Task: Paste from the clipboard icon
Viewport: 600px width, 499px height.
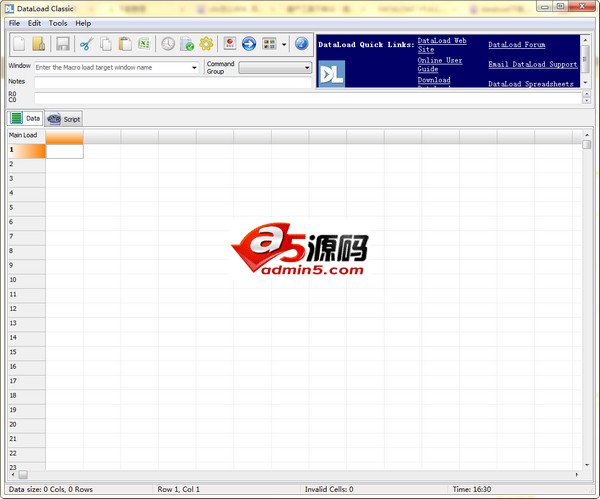Action: [x=125, y=44]
